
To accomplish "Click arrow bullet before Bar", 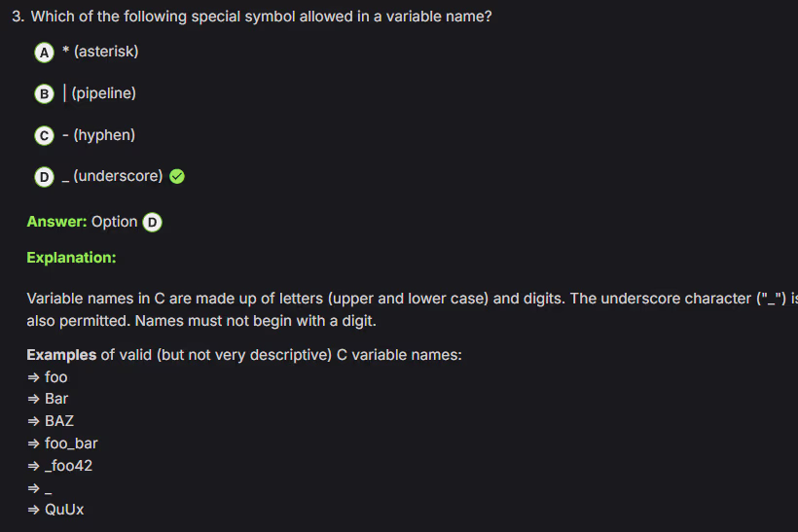I will pyautogui.click(x=33, y=399).
